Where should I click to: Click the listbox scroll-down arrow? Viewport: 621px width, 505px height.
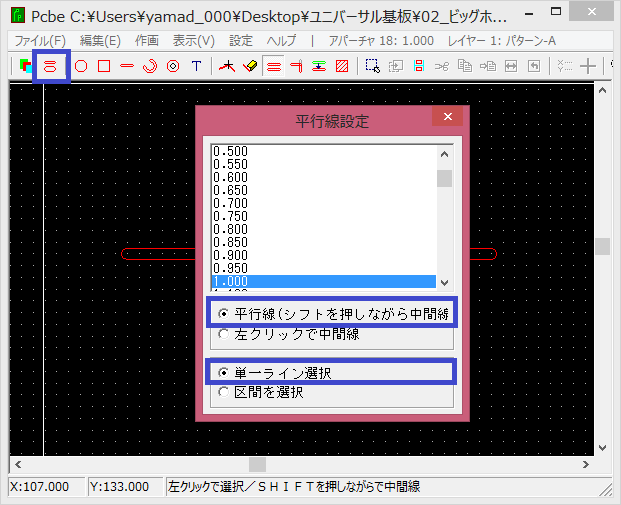click(445, 283)
